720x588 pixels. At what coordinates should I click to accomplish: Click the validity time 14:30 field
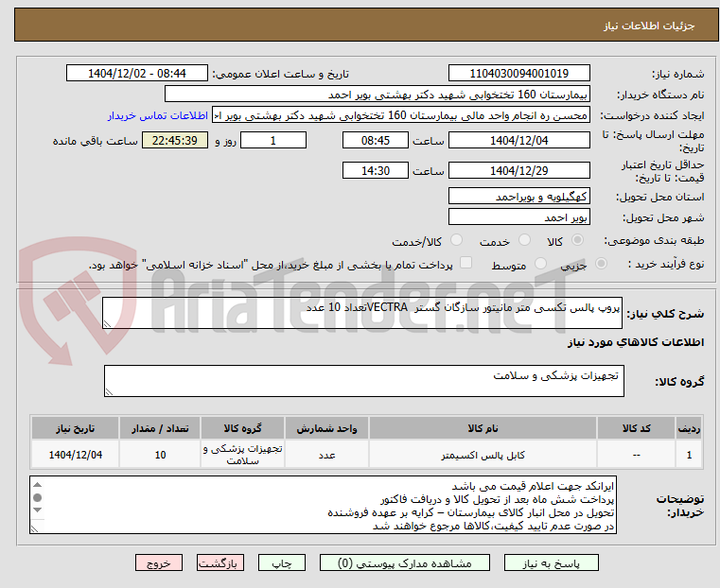coord(376,170)
